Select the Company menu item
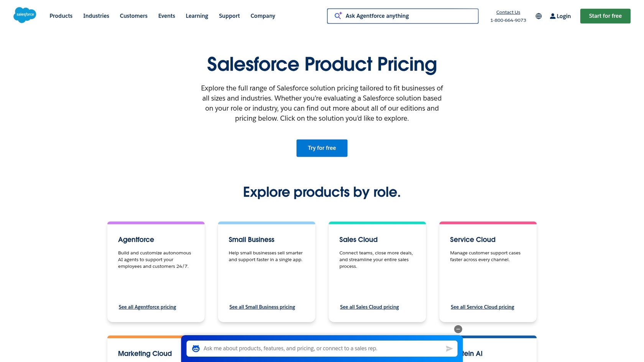Screen dimensions: 644x362 click(263, 16)
